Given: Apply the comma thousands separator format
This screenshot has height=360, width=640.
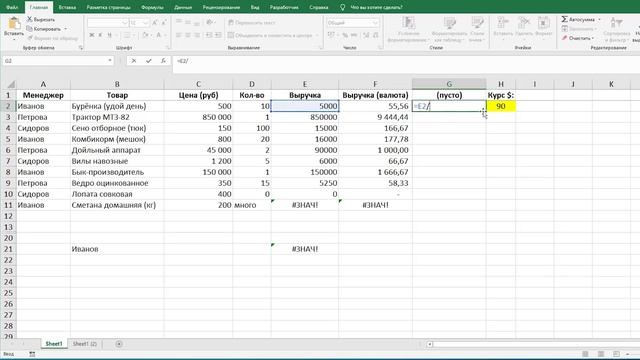Looking at the screenshot, I should pos(354,36).
